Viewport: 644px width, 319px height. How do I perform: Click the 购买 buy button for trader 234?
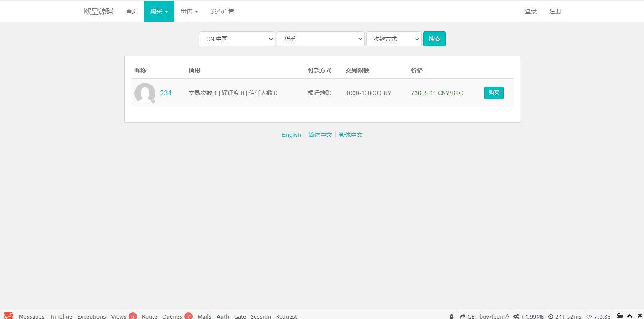click(494, 93)
